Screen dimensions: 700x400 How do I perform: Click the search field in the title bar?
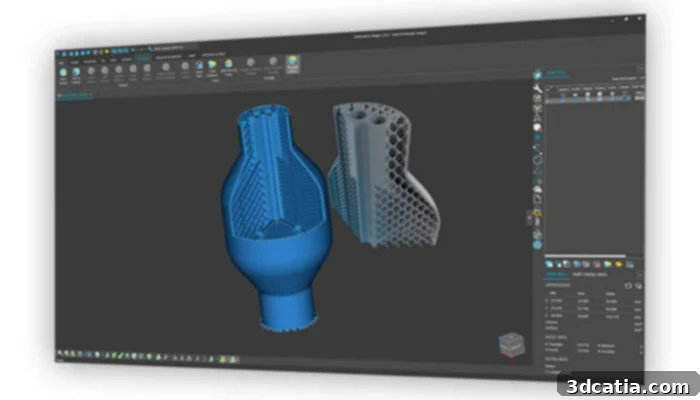coord(174,47)
